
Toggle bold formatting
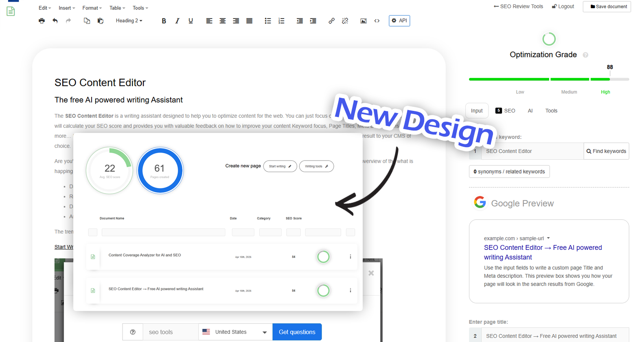tap(164, 21)
